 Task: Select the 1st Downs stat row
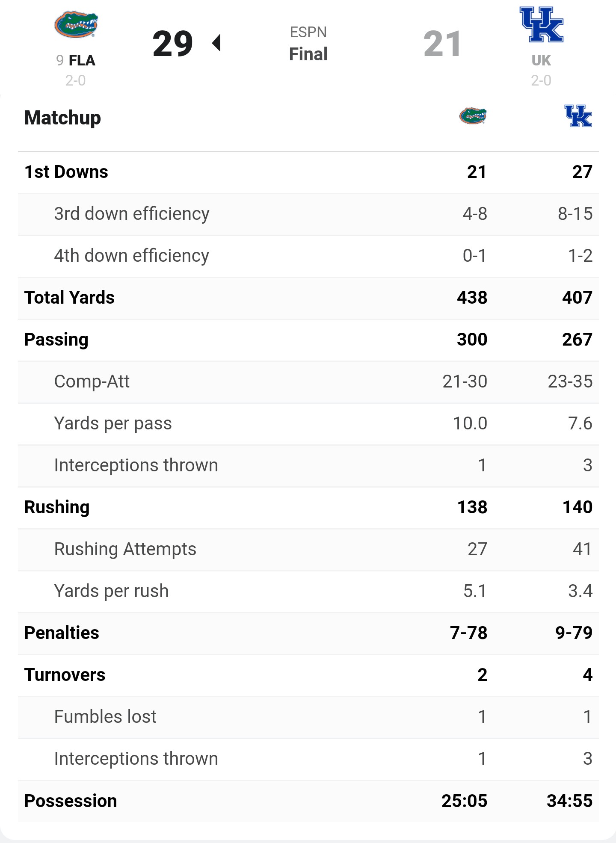tap(308, 172)
